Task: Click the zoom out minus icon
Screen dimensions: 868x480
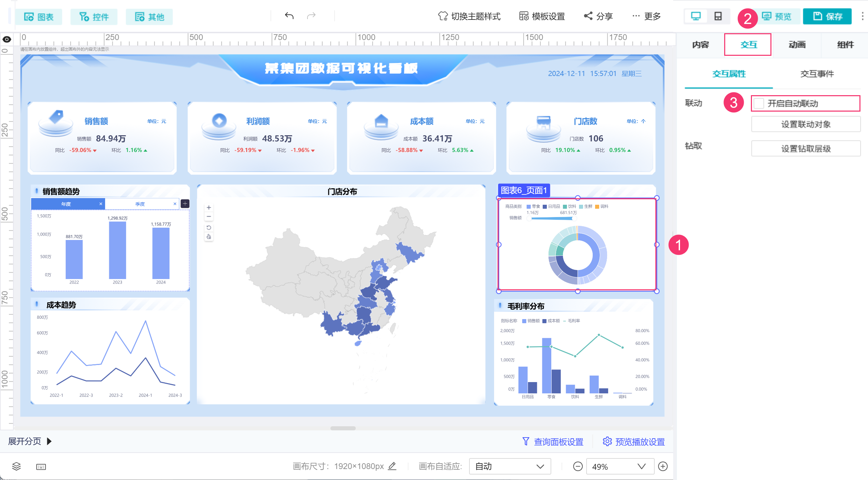Action: point(578,466)
